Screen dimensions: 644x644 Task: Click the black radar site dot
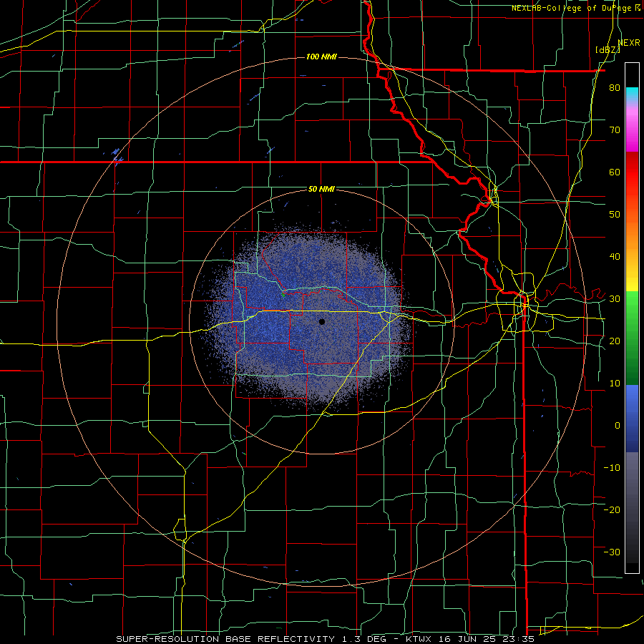322,321
